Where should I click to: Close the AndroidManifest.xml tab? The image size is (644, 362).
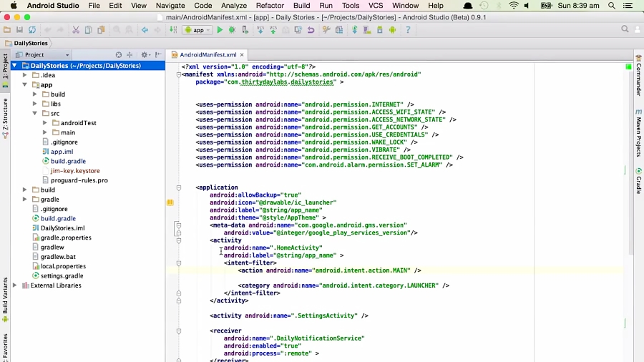pos(242,54)
